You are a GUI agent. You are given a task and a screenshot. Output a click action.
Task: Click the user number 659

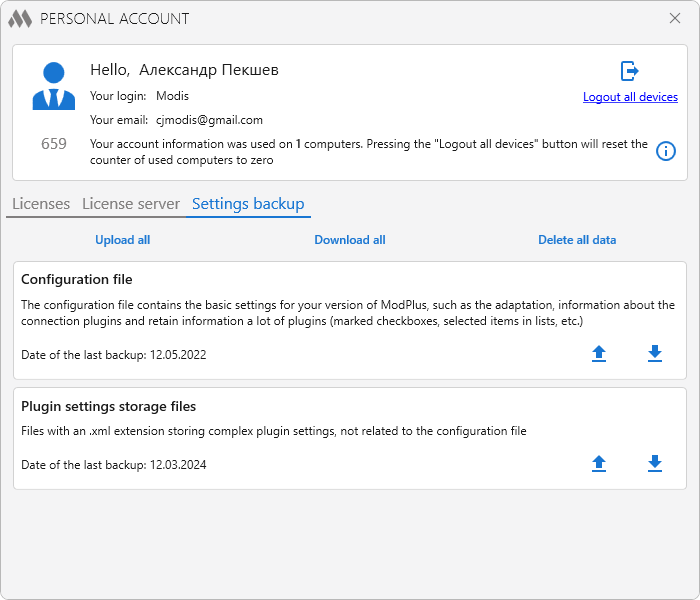click(54, 144)
